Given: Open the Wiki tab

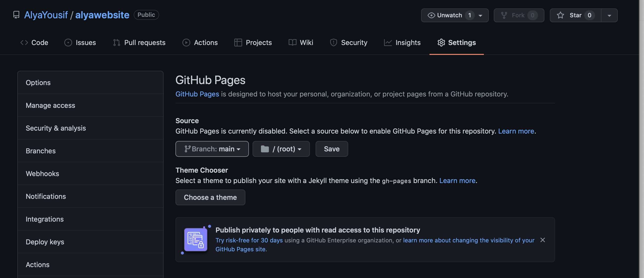Looking at the screenshot, I should click(x=301, y=43).
